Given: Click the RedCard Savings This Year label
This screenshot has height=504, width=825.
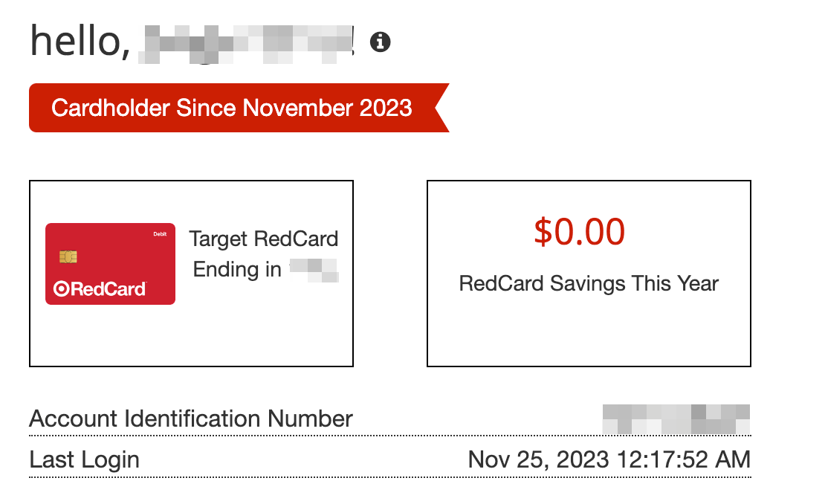Looking at the screenshot, I should tap(589, 283).
